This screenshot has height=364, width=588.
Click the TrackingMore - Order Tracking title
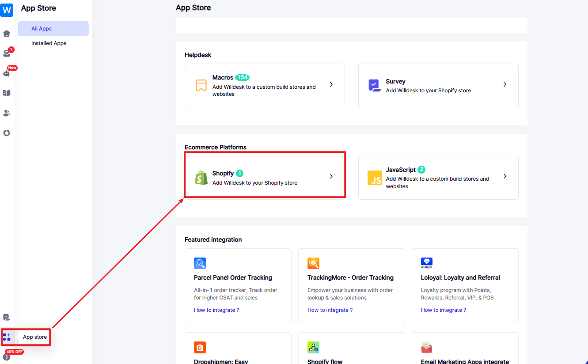click(x=350, y=278)
